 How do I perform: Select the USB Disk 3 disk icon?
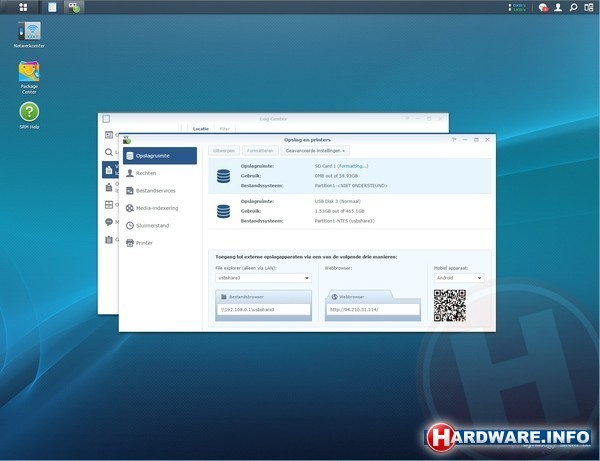pos(223,211)
